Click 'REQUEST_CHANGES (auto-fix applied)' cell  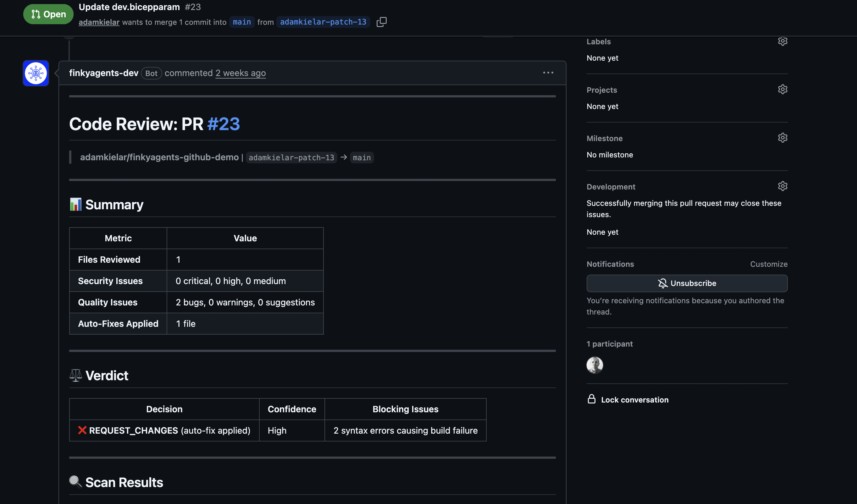(164, 430)
